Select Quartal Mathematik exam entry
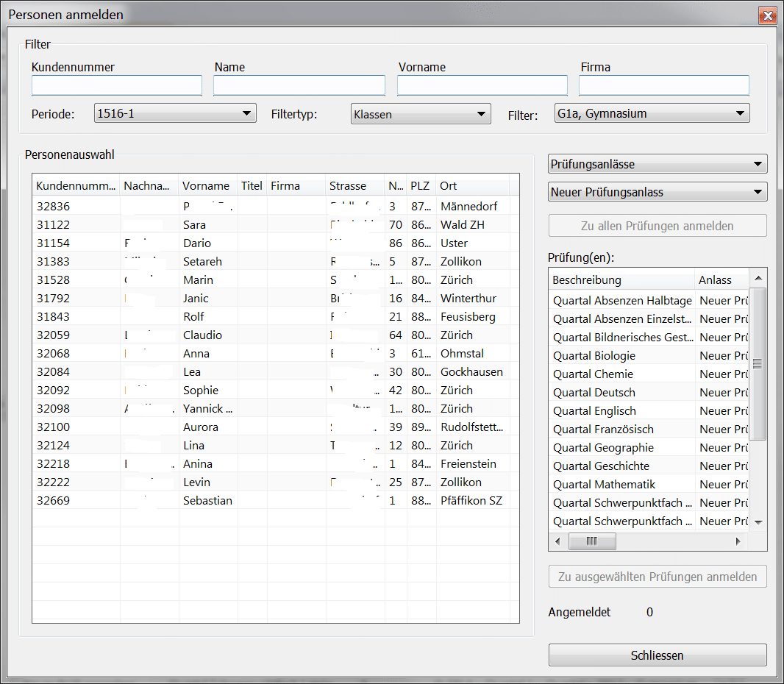Image resolution: width=784 pixels, height=684 pixels. tap(604, 485)
